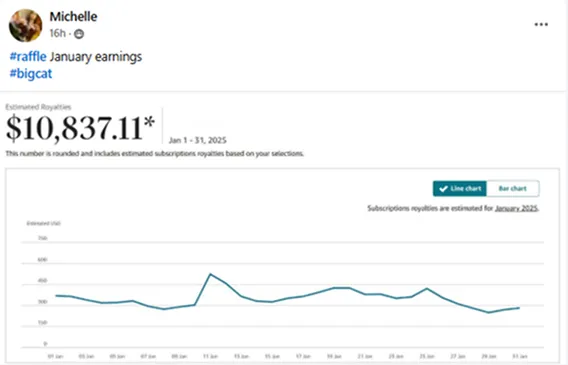Open the #bigcat hashtag link

point(31,74)
